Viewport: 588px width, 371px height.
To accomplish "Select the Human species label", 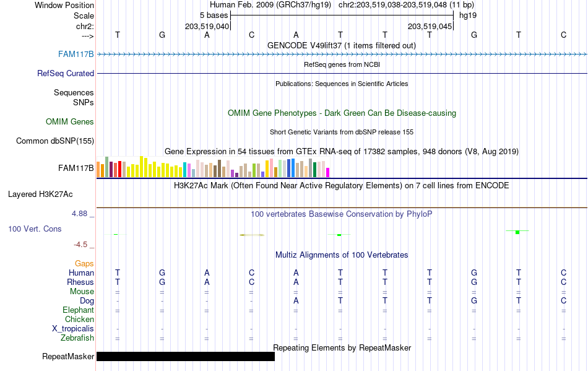I will tap(81, 273).
